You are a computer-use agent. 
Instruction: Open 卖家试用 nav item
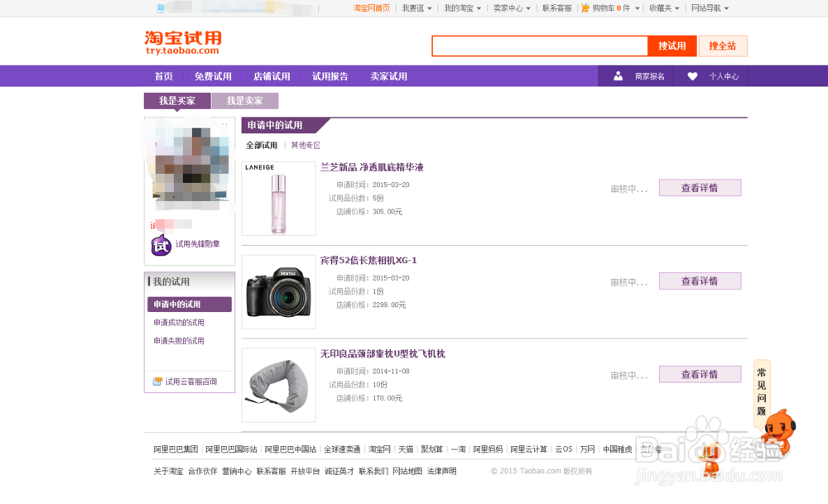click(388, 76)
